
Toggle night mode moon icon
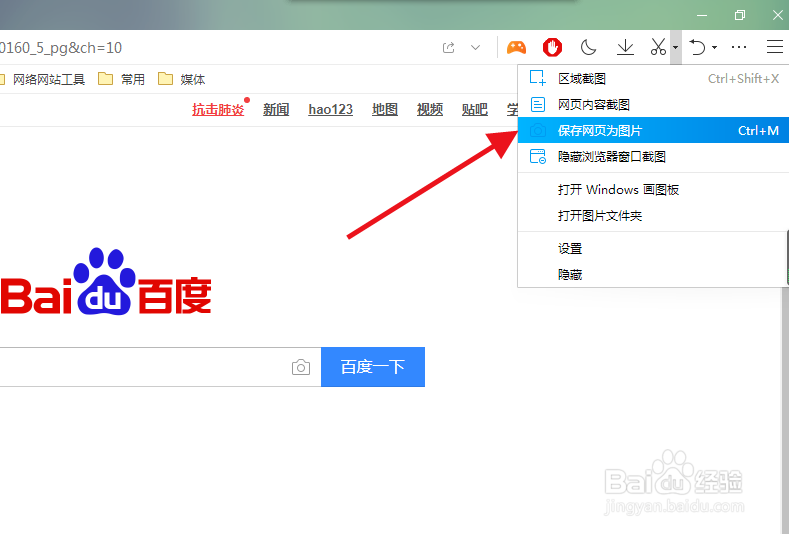(x=588, y=47)
